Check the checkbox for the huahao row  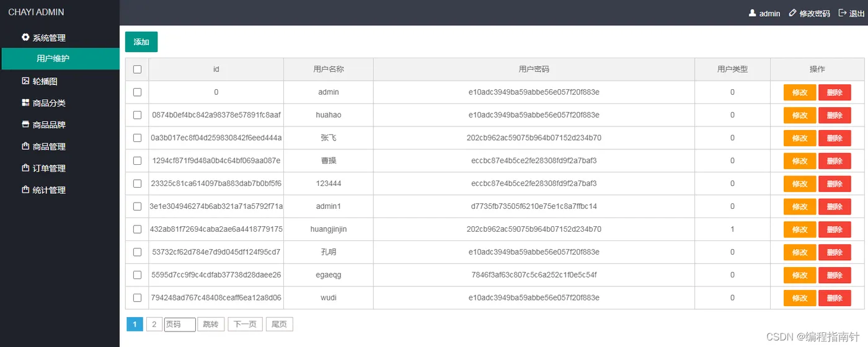pyautogui.click(x=137, y=115)
